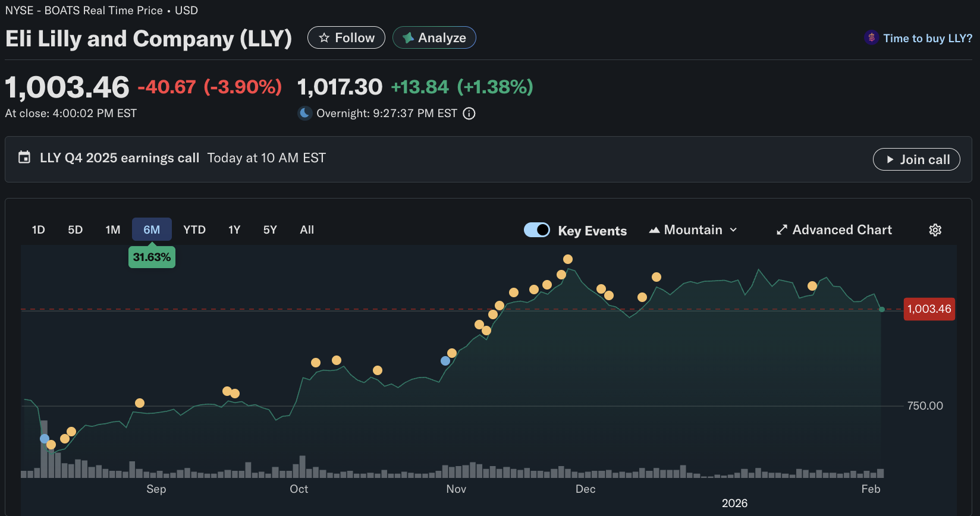
Task: Open the Mountain chart type dropdown
Action: (693, 230)
